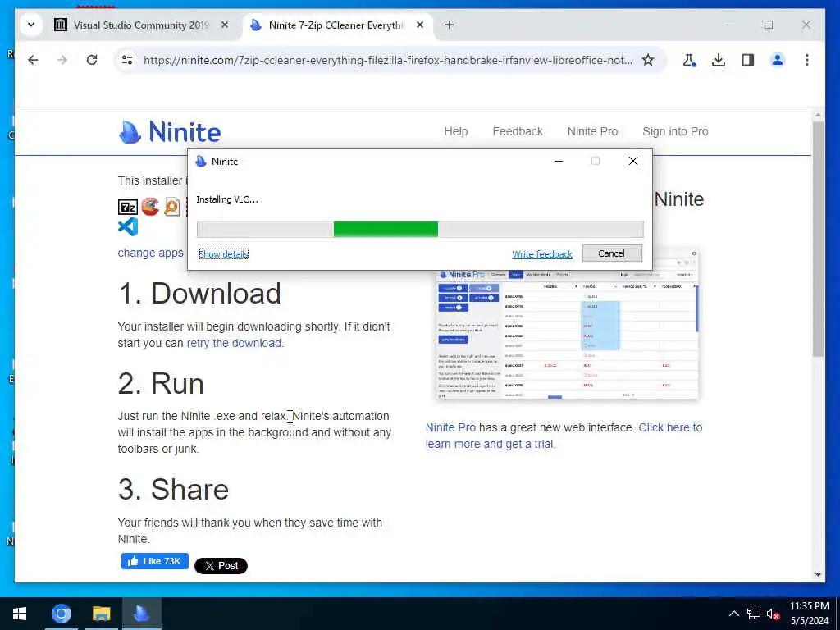Minimize the Ninite installer dialog
The height and width of the screenshot is (630, 840).
(558, 162)
